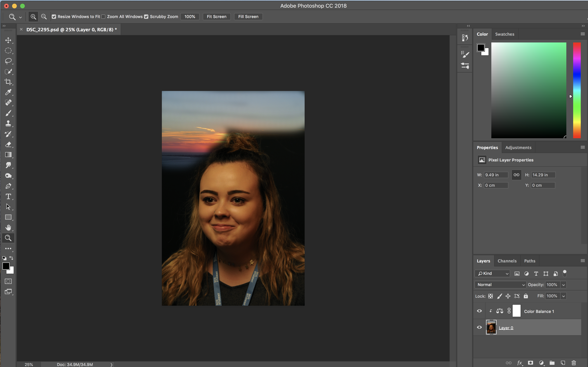The height and width of the screenshot is (367, 588).
Task: Select the Clone Stamp tool
Action: pyautogui.click(x=8, y=124)
